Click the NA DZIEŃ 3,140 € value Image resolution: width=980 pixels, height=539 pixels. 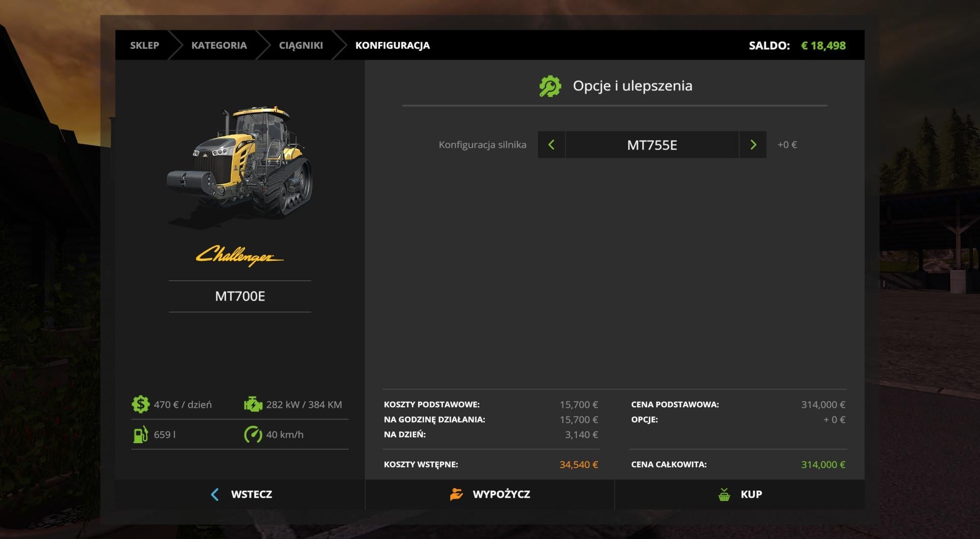[x=581, y=434]
